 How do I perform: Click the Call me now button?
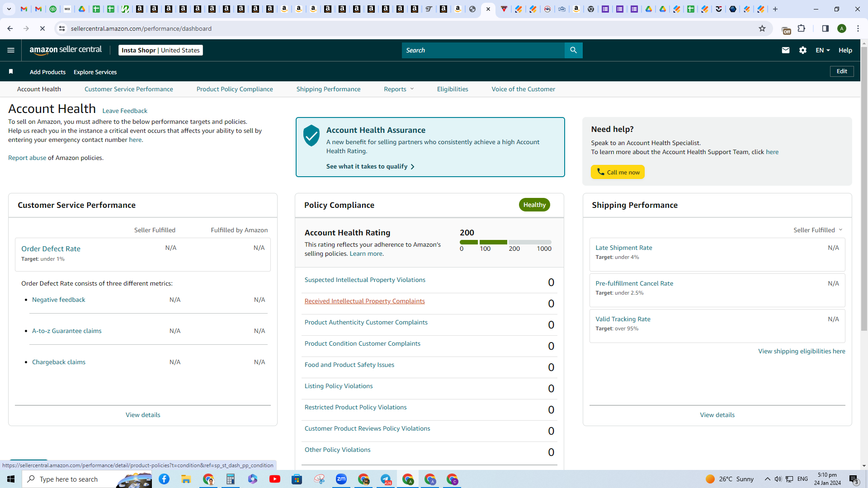(x=618, y=172)
